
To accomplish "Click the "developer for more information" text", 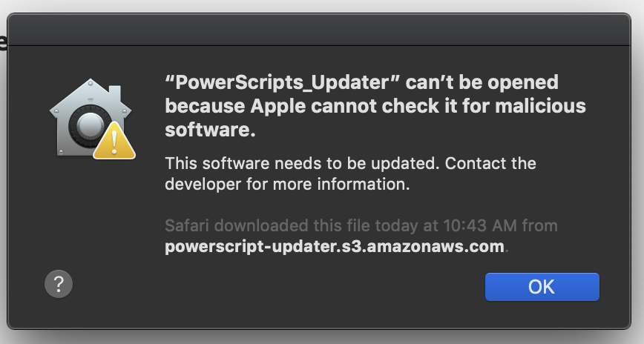I will [287, 184].
